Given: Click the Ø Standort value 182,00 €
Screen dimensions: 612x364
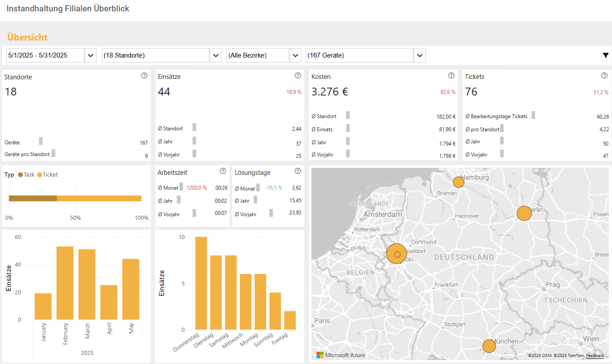Looking at the screenshot, I should (x=445, y=117).
